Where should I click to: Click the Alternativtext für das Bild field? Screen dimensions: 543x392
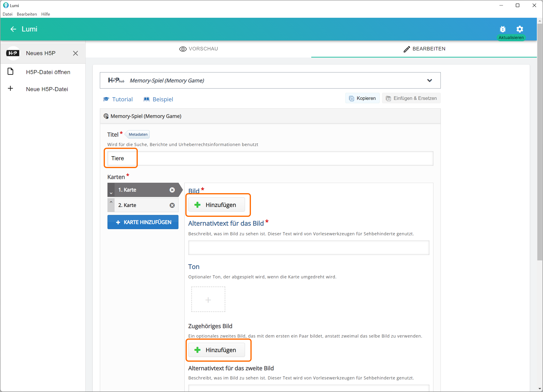coord(309,248)
